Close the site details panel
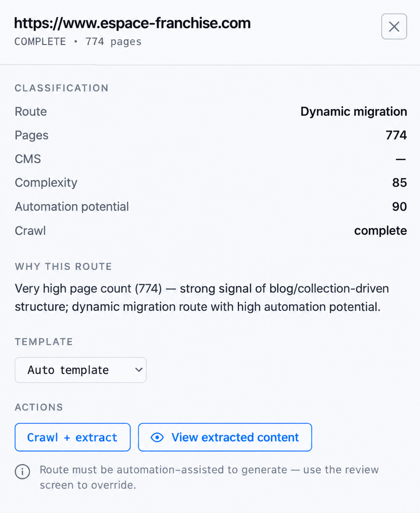Image resolution: width=420 pixels, height=513 pixels. point(394,27)
